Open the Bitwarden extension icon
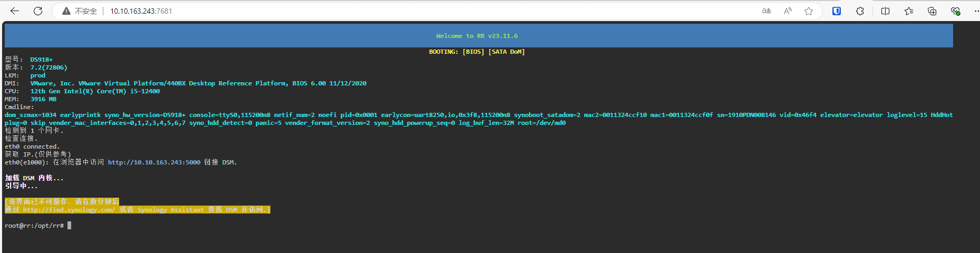This screenshot has height=253, width=980. (837, 11)
